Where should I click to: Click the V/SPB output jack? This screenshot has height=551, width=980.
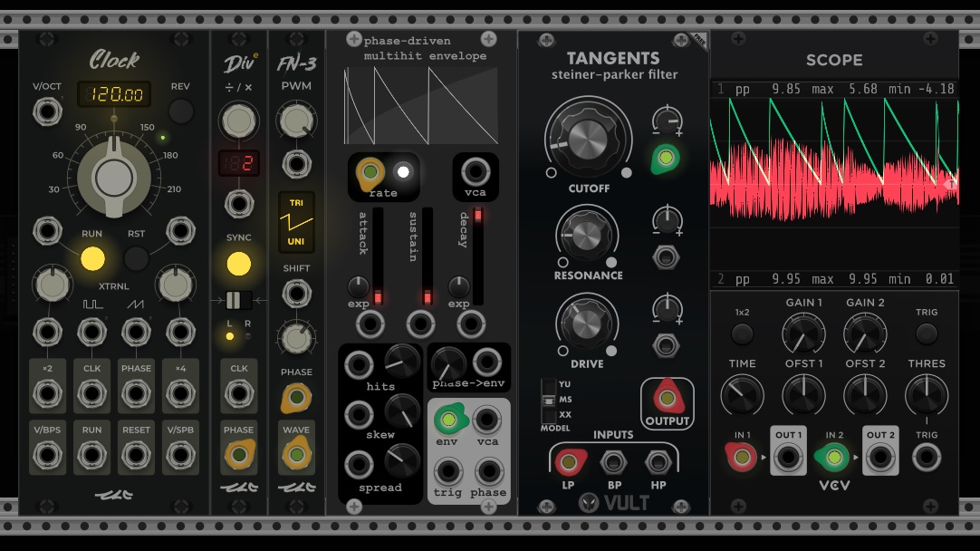(x=180, y=455)
